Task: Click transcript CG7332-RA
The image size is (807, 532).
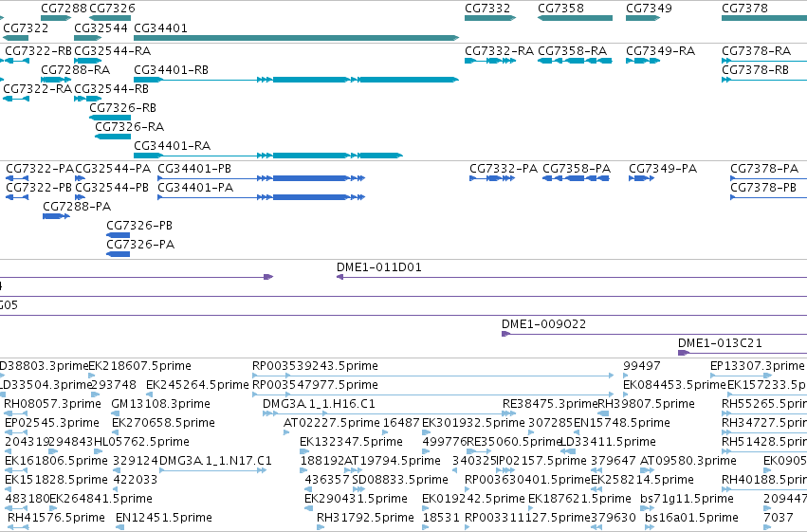Action: pos(499,51)
